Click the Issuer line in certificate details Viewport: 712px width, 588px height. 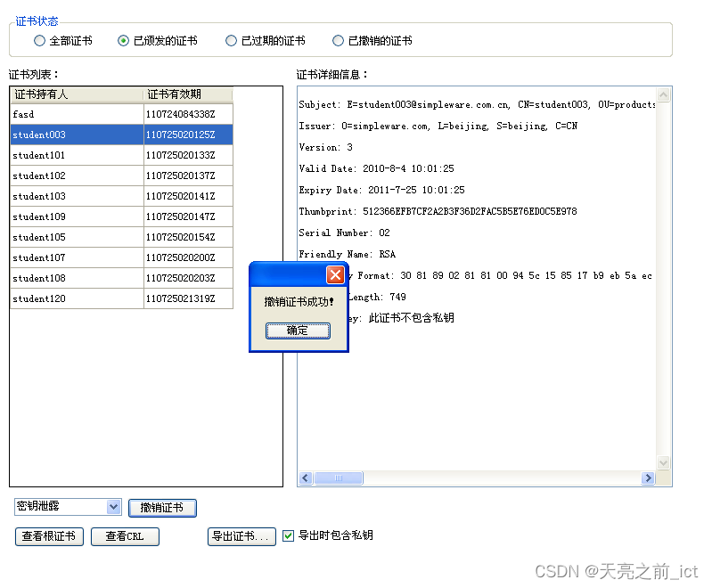[x=438, y=127]
